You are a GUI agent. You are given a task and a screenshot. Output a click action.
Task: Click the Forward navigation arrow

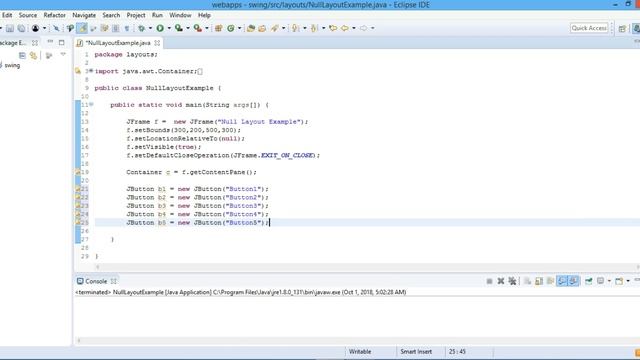point(363,28)
